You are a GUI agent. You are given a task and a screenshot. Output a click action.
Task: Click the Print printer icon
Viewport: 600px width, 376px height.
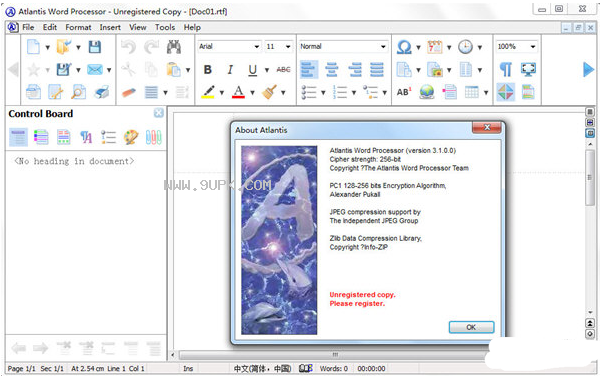pos(102,92)
